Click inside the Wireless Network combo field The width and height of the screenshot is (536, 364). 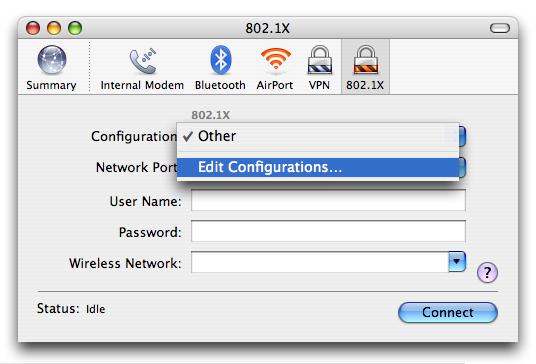[320, 262]
